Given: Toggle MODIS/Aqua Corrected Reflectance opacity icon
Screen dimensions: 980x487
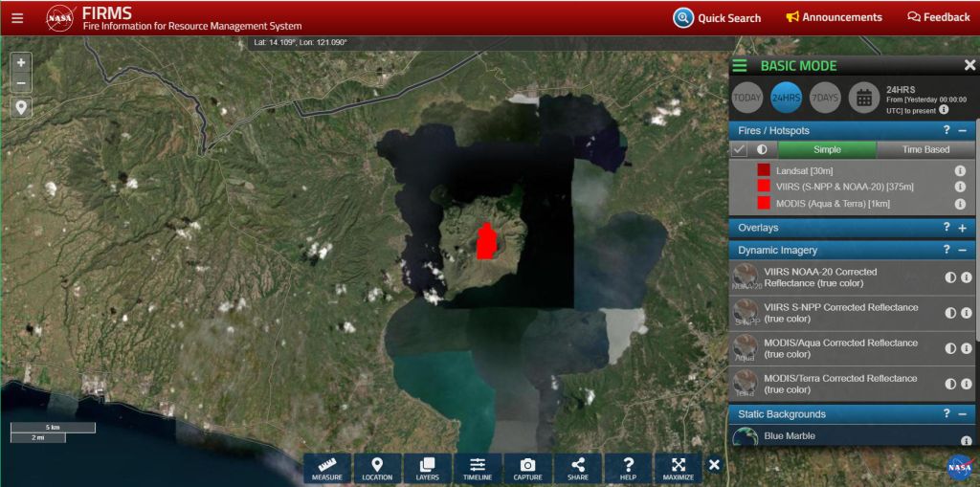Looking at the screenshot, I should point(951,348).
